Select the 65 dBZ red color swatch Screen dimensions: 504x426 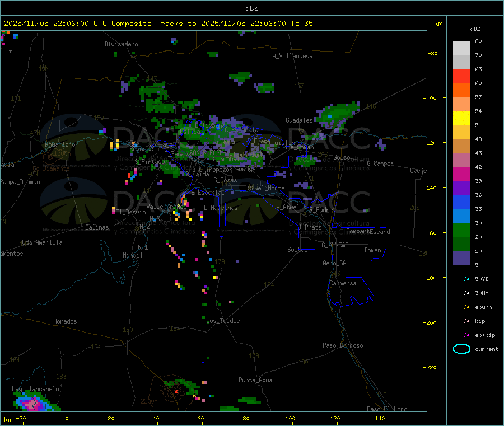click(461, 76)
